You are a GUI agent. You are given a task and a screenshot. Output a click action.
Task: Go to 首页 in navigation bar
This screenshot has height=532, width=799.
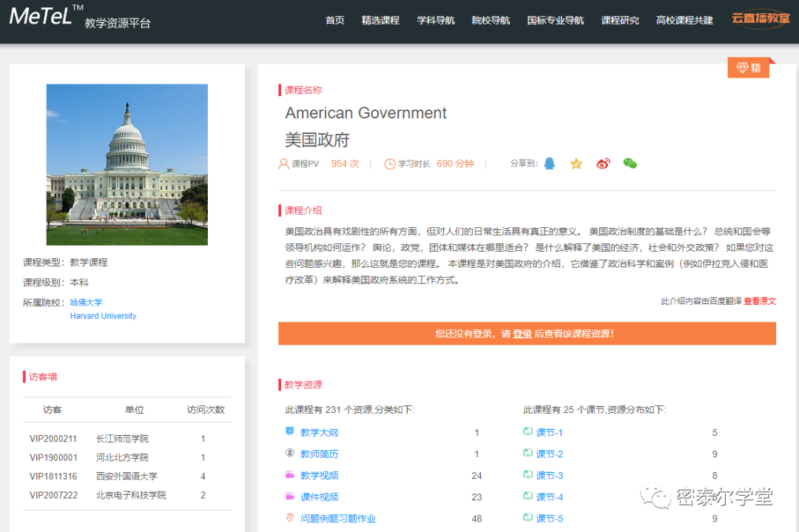point(335,21)
